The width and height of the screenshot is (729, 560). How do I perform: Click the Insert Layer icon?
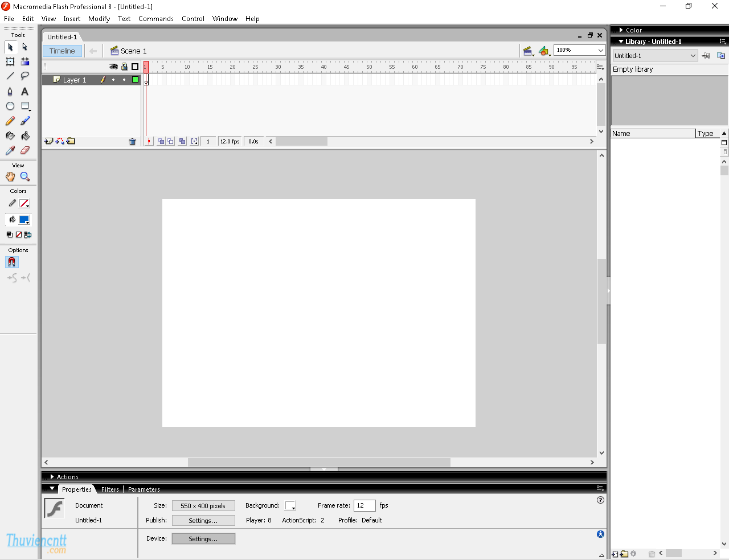(49, 141)
